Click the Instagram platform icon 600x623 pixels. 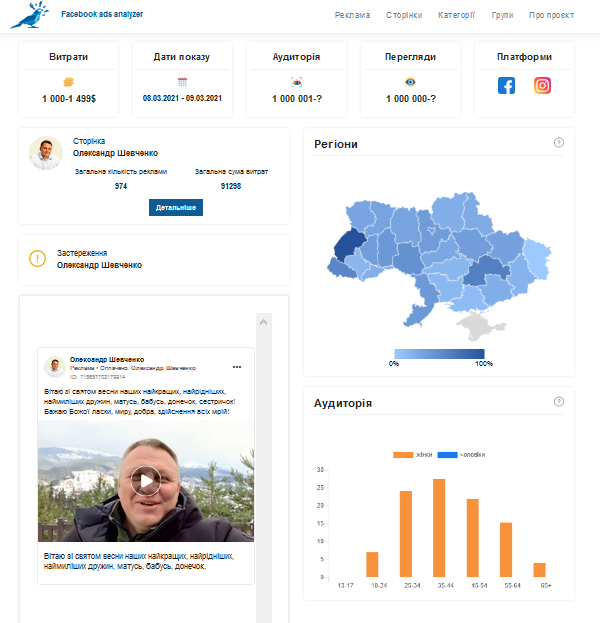pos(542,86)
